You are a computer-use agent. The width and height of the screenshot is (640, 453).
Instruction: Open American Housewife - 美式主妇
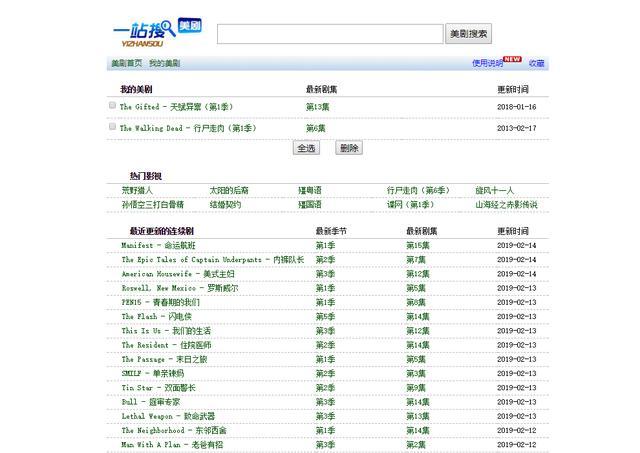pos(178,274)
